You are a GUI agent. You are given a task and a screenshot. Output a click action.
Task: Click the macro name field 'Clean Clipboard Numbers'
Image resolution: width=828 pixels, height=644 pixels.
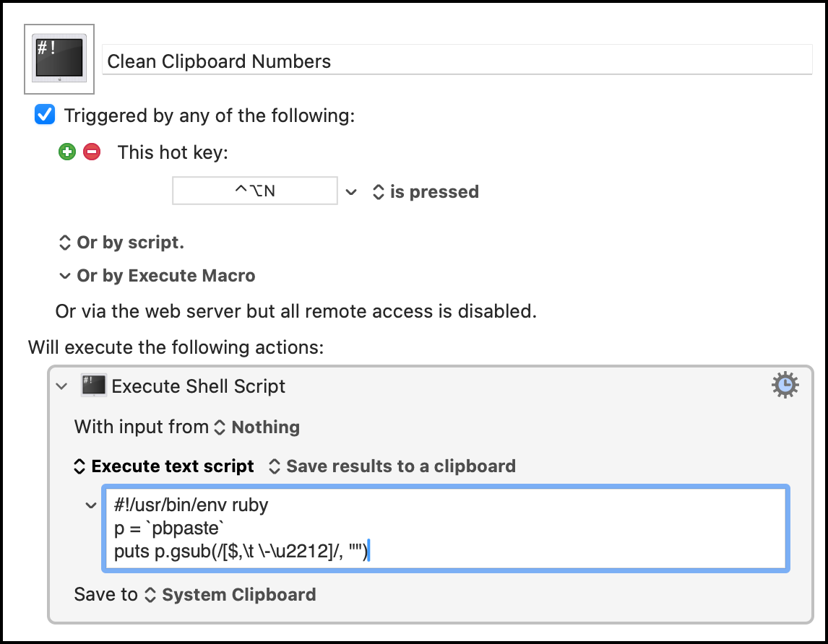457,61
